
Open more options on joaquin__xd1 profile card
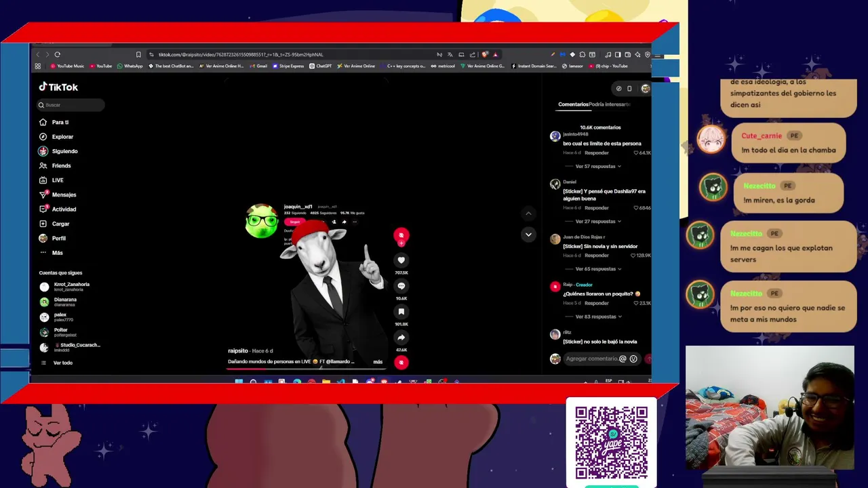(x=355, y=222)
